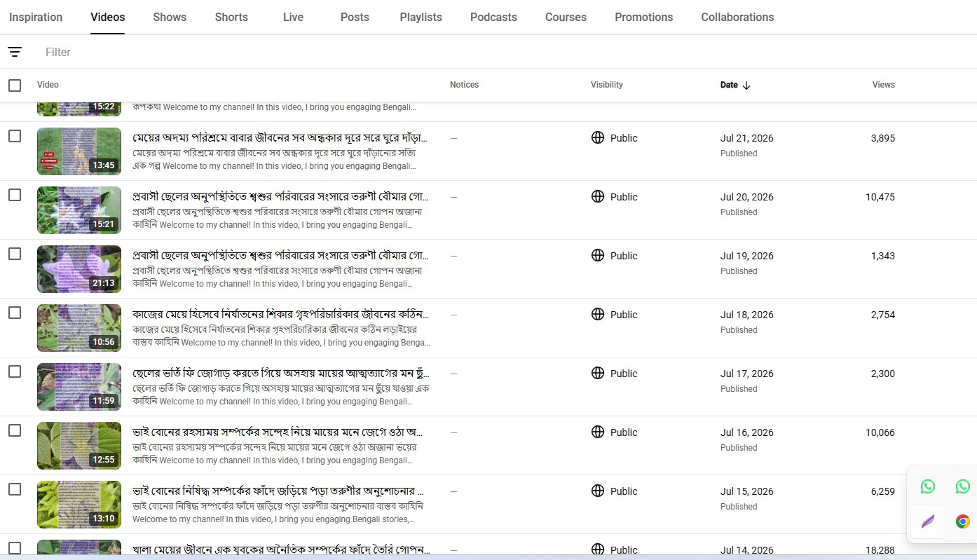Screen dimensions: 977x560
Task: Open the 11:59 video thumbnail
Action: (x=79, y=387)
